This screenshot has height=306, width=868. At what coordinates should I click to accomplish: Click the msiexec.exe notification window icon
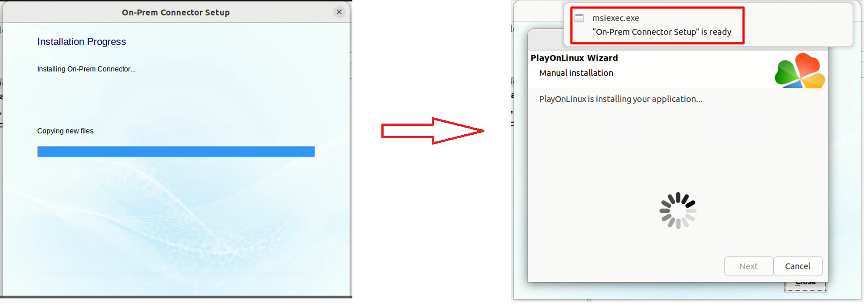click(x=579, y=18)
